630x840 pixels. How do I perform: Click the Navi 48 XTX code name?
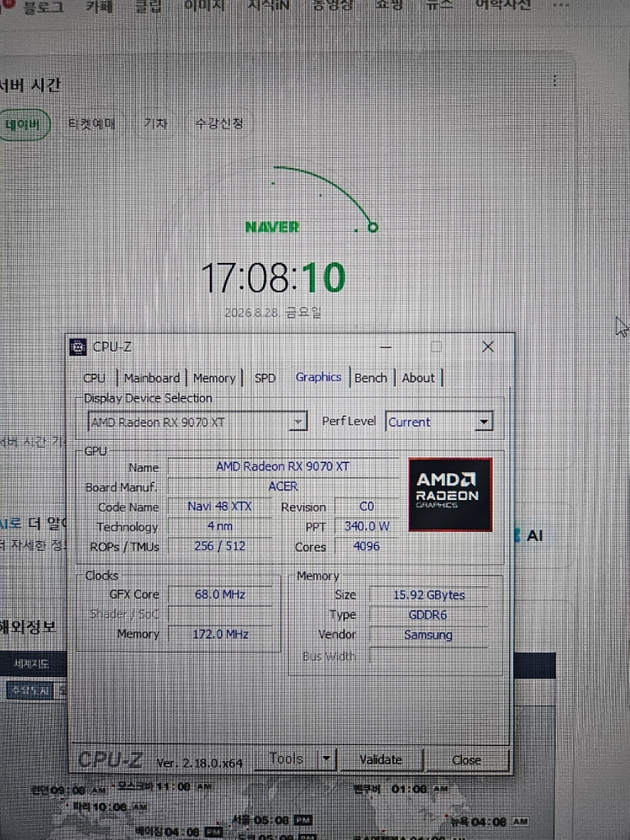pyautogui.click(x=219, y=507)
